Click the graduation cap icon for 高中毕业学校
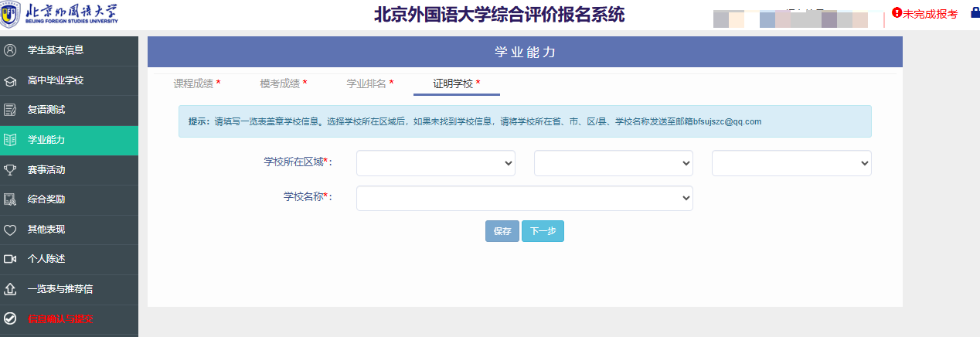 (10, 80)
